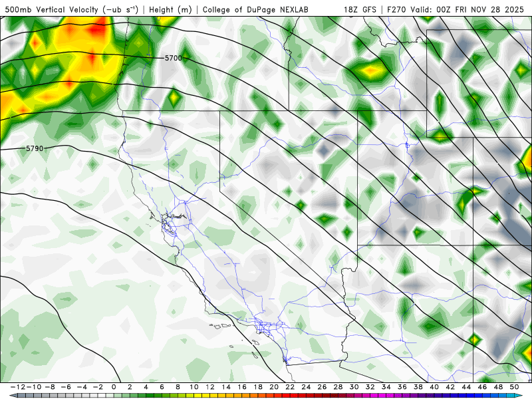Click the 'Height (m)' header label

click(x=170, y=9)
